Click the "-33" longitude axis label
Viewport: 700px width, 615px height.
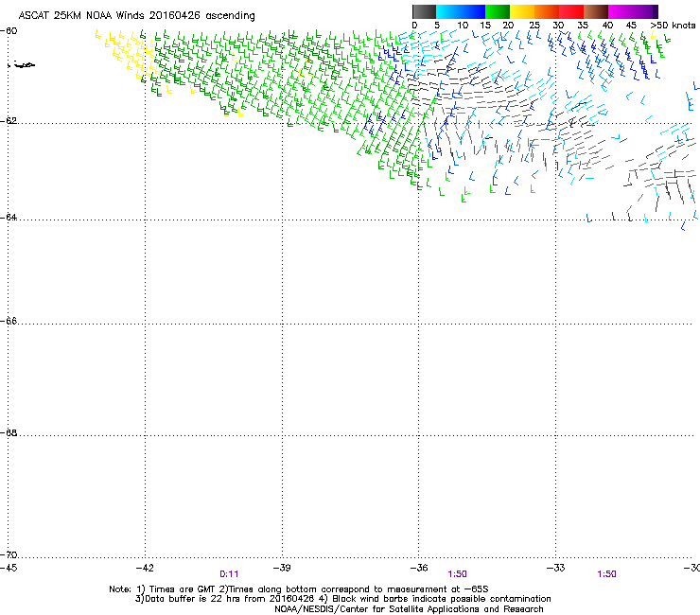pos(556,568)
